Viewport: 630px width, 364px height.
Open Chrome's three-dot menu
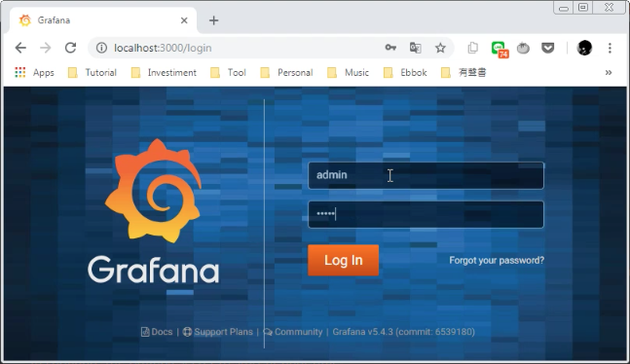[610, 48]
